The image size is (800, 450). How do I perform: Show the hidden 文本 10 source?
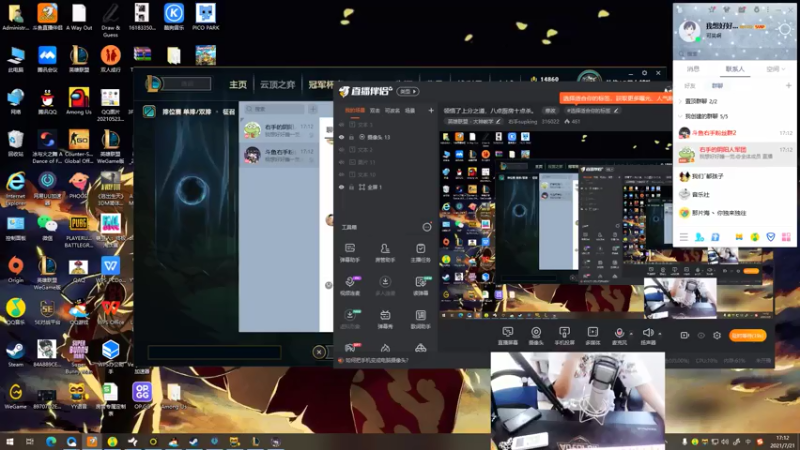click(x=341, y=174)
